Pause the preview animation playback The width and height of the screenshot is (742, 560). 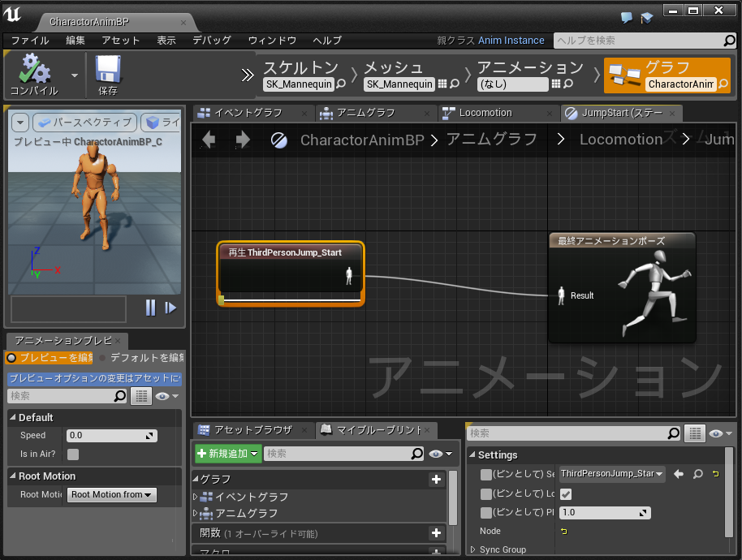[150, 308]
